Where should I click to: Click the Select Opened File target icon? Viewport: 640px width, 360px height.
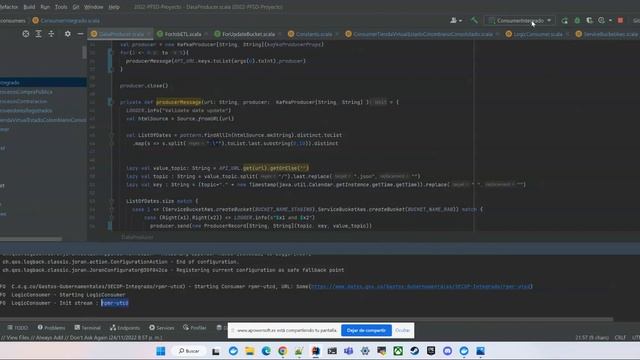(x=26, y=34)
